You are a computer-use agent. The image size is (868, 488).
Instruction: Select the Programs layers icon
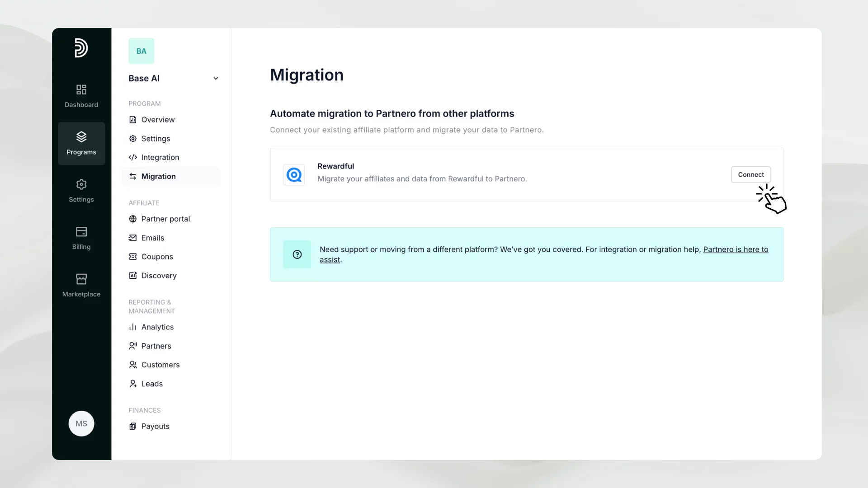coord(81,136)
